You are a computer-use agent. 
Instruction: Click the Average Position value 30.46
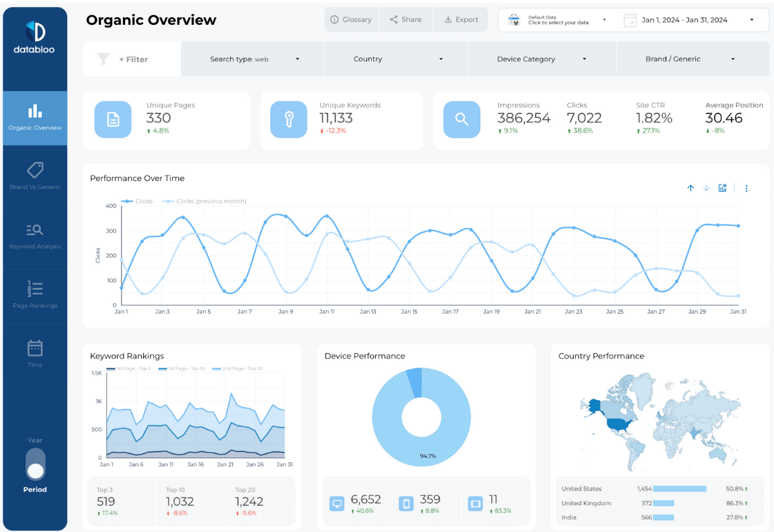[x=724, y=118]
